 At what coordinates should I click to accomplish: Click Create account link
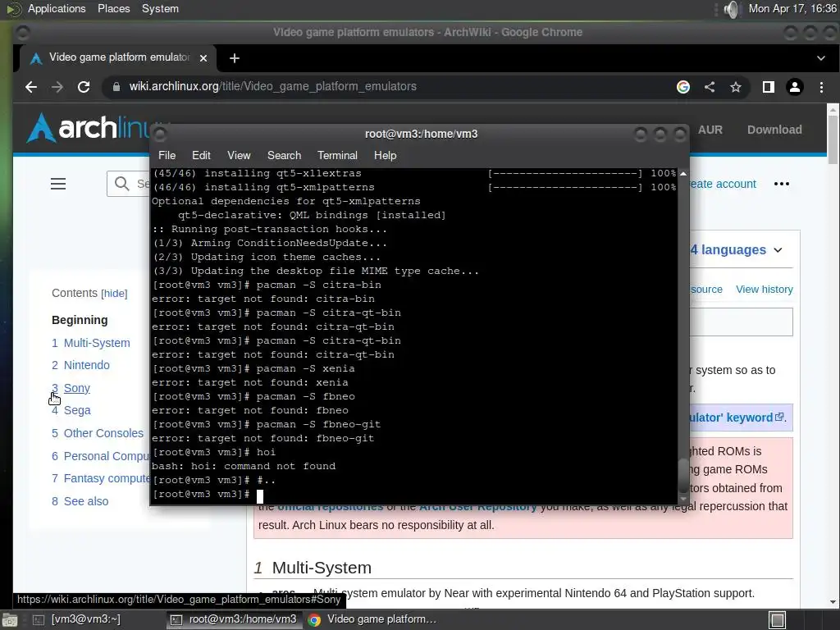(724, 184)
